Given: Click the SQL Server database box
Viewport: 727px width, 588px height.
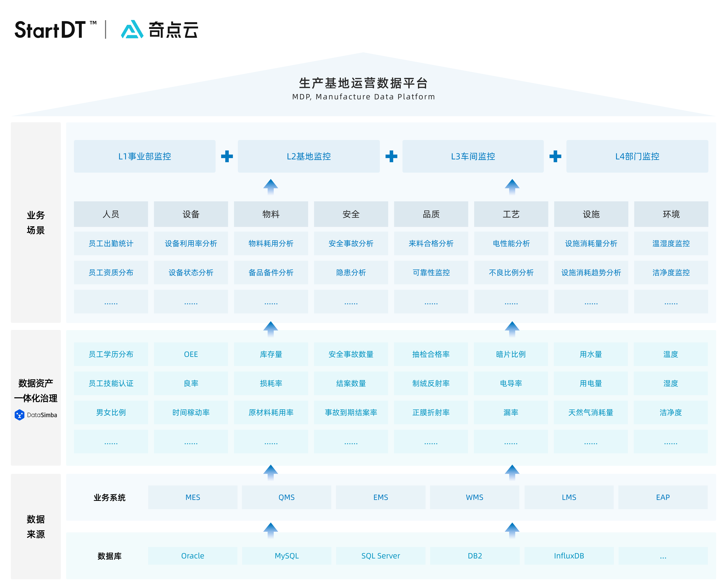Looking at the screenshot, I should (381, 556).
